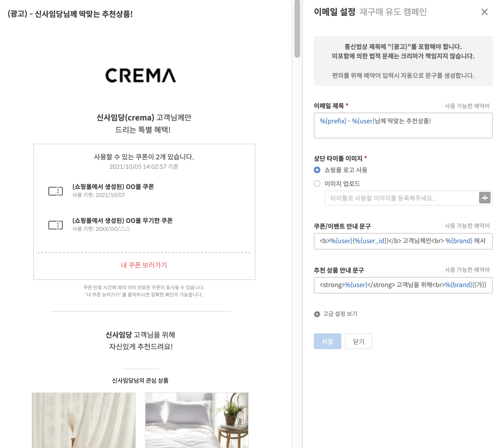Click the plus icon to upload title image

(485, 198)
